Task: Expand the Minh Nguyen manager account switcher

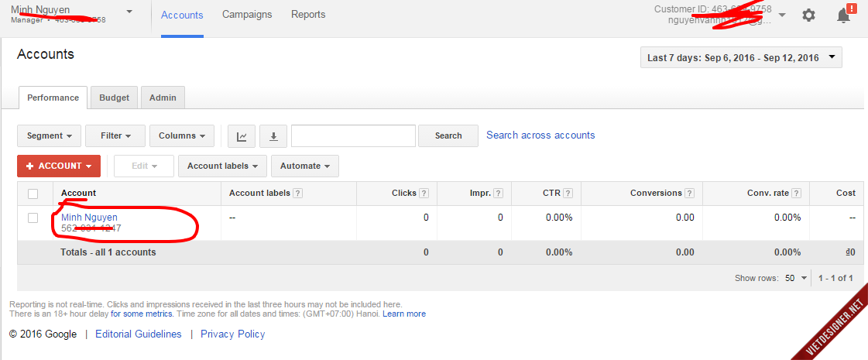Action: [x=129, y=11]
